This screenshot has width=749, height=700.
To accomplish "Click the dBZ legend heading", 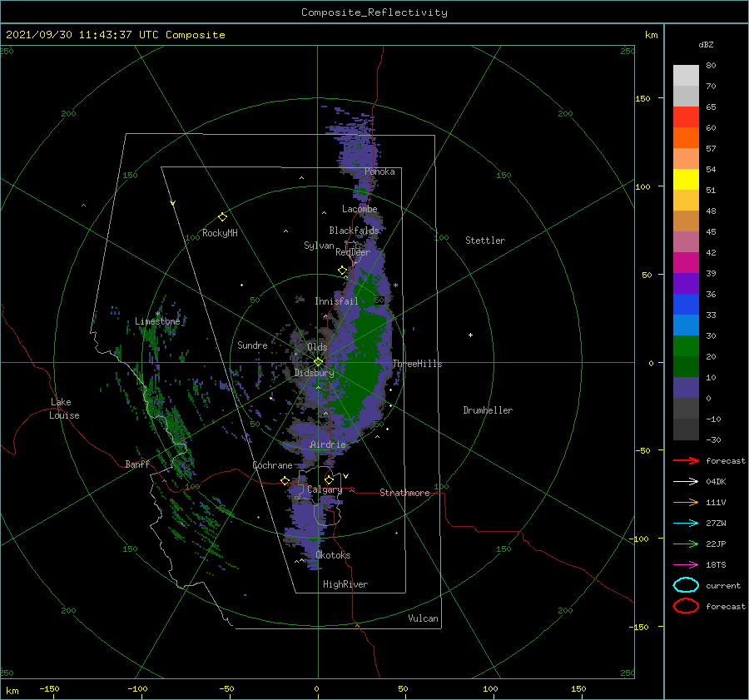I will [706, 44].
